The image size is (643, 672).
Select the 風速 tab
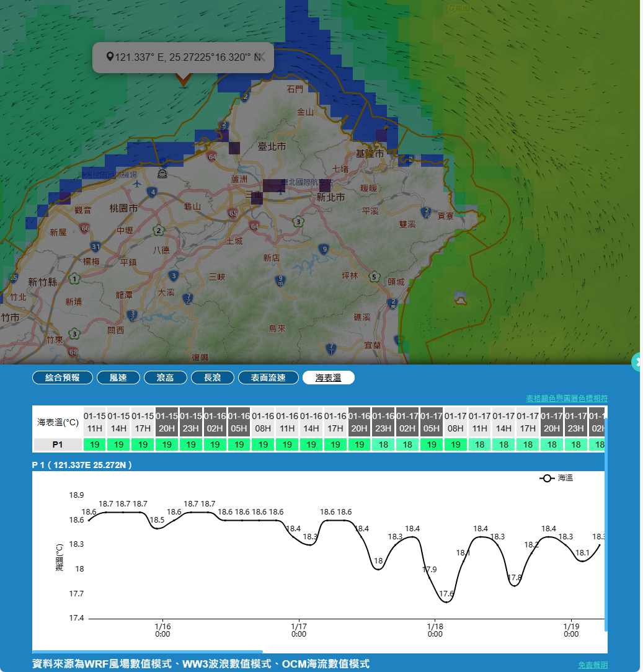coord(118,378)
